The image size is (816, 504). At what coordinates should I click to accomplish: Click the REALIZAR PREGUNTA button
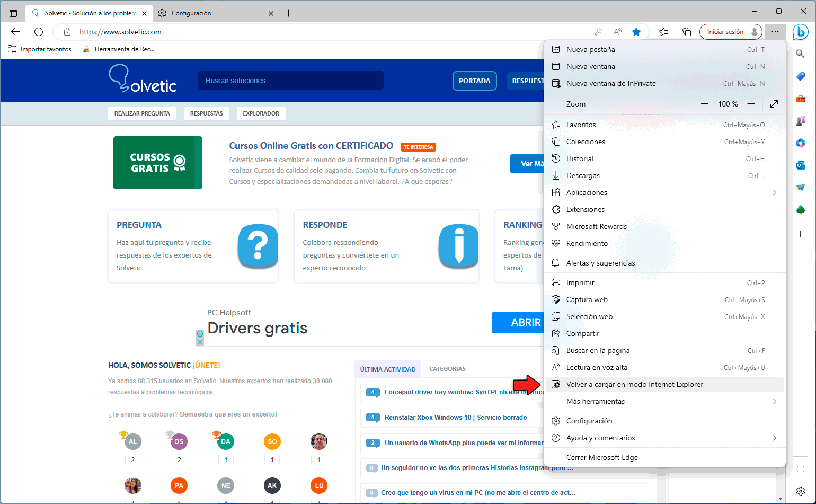coord(142,113)
